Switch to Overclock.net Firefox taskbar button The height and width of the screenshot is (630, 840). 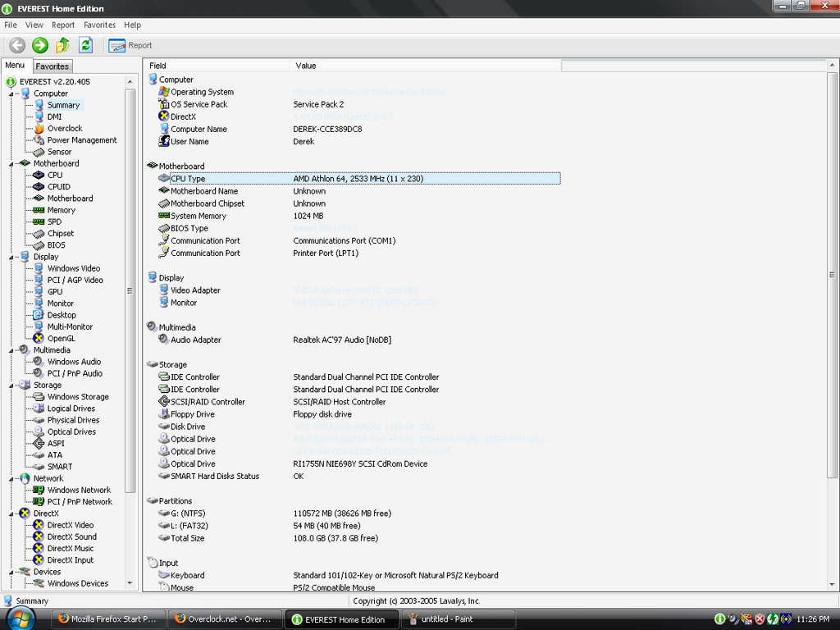(x=224, y=619)
